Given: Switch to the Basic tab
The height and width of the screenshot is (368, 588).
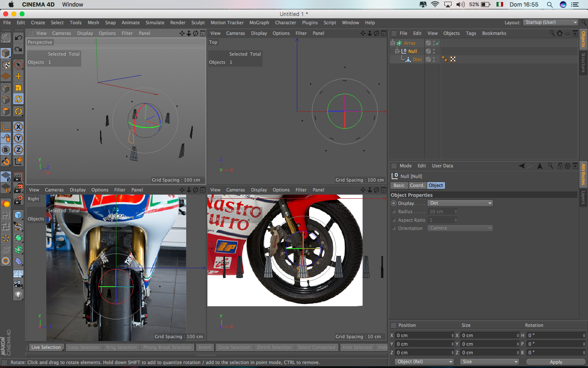Looking at the screenshot, I should (x=399, y=186).
